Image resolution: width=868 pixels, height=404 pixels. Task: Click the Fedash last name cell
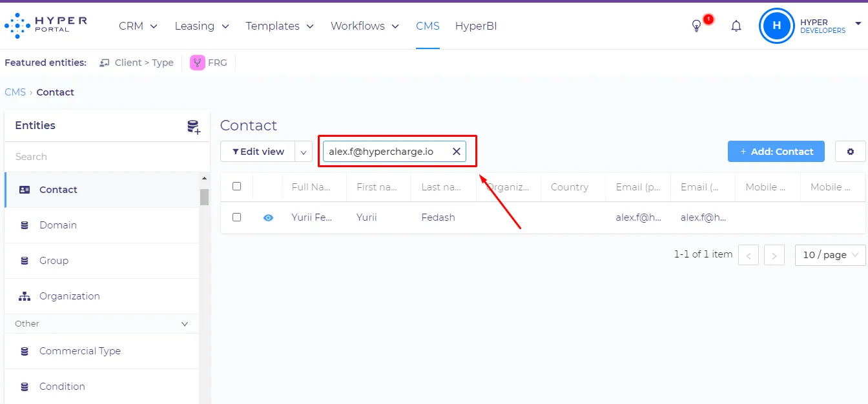pyautogui.click(x=438, y=217)
